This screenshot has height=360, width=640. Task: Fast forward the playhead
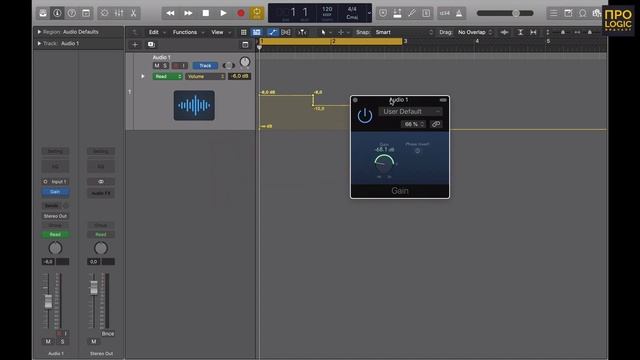[x=188, y=13]
